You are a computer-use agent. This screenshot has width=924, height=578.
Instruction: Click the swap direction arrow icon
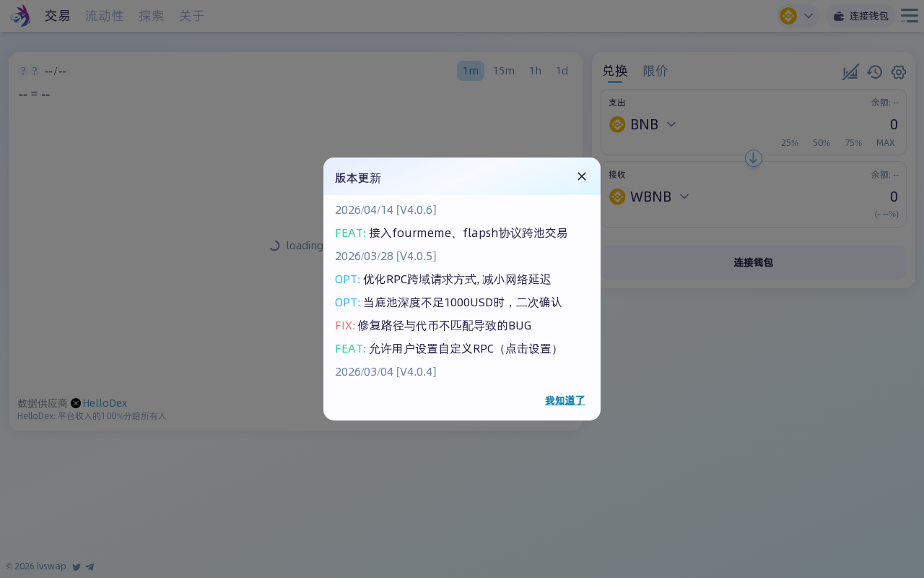754,158
